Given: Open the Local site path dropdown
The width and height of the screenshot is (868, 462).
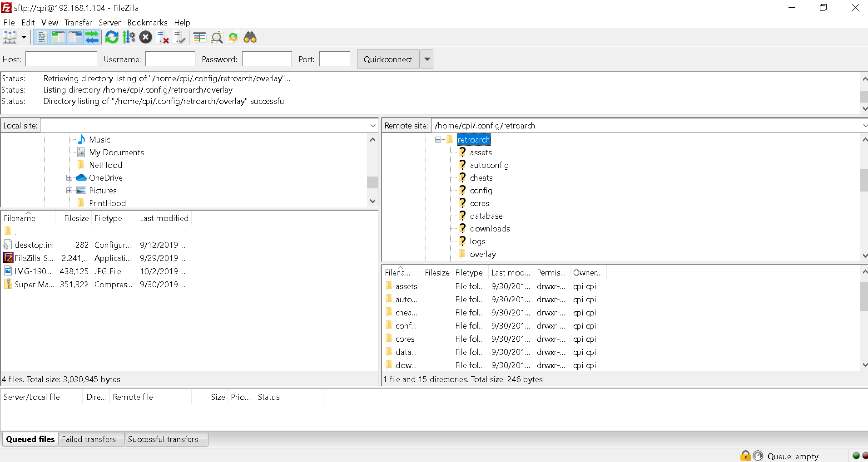Looking at the screenshot, I should click(373, 126).
